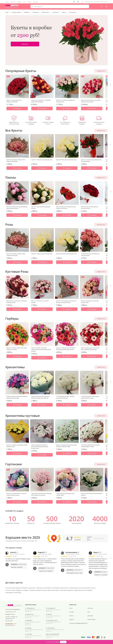This screenshot has height=644, width=113.
Task: Open the Доставка top menu link
Action: pyautogui.click(x=35, y=2)
